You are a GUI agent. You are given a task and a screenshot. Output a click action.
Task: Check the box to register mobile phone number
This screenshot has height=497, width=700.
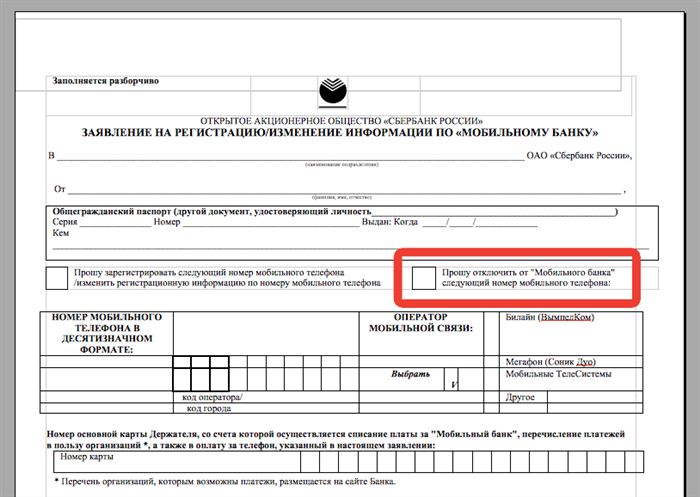point(57,278)
